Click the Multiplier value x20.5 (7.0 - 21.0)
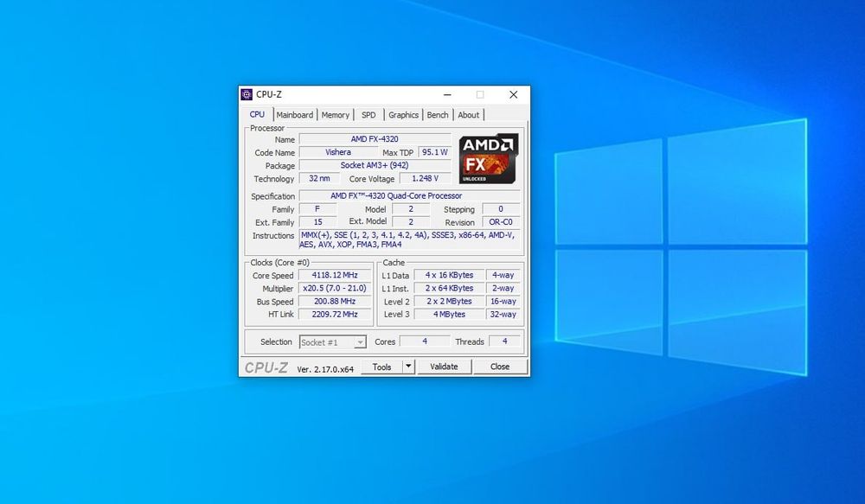Screen dimensions: 865x504 [335, 289]
